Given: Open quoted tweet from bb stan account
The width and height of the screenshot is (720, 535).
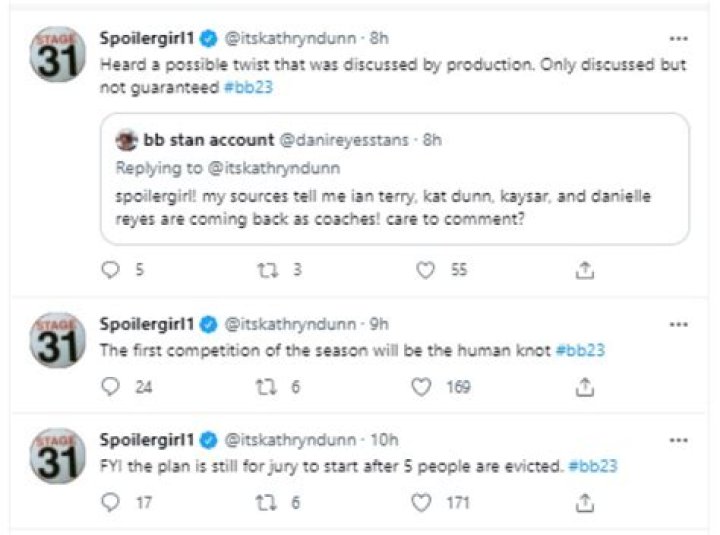Looking at the screenshot, I should tap(395, 179).
